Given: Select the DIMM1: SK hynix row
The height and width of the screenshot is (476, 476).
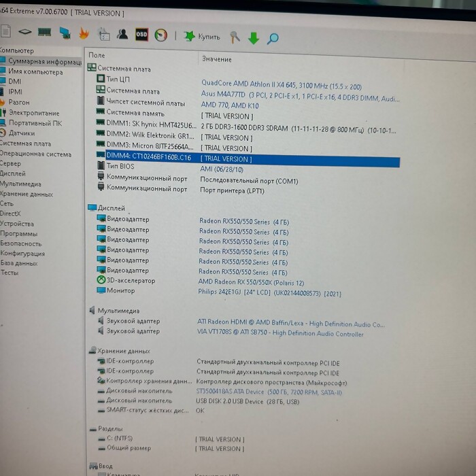Looking at the screenshot, I should [246, 127].
